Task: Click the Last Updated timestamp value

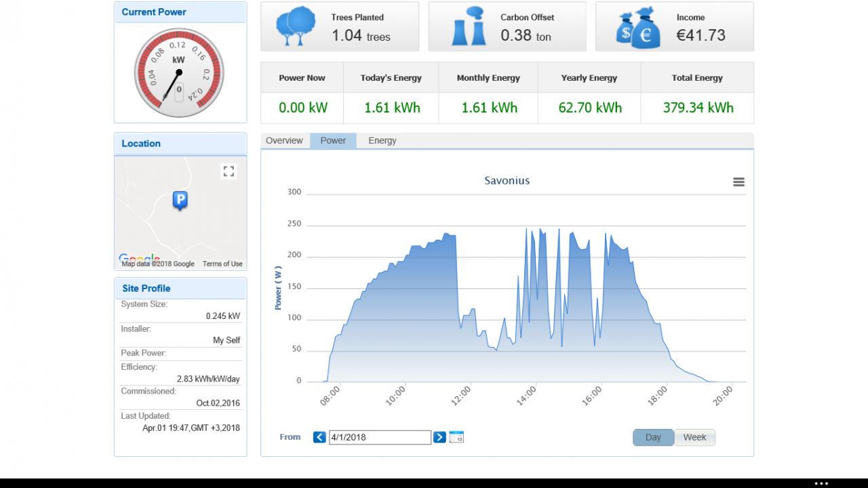Action: [191, 428]
